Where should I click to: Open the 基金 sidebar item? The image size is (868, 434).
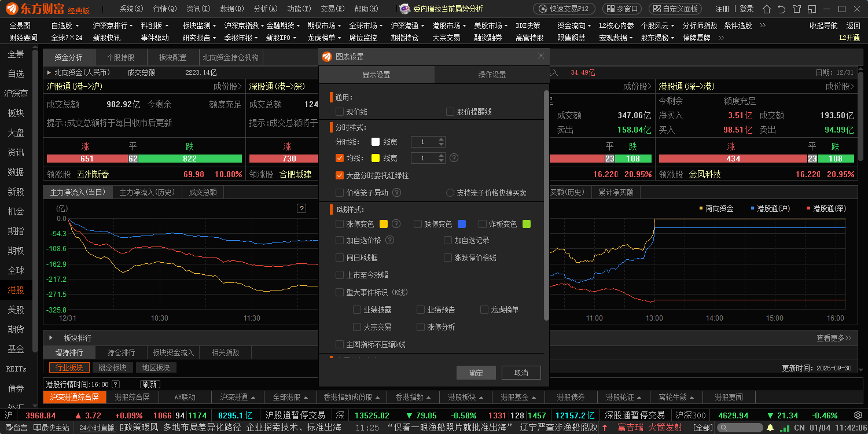coord(16,349)
